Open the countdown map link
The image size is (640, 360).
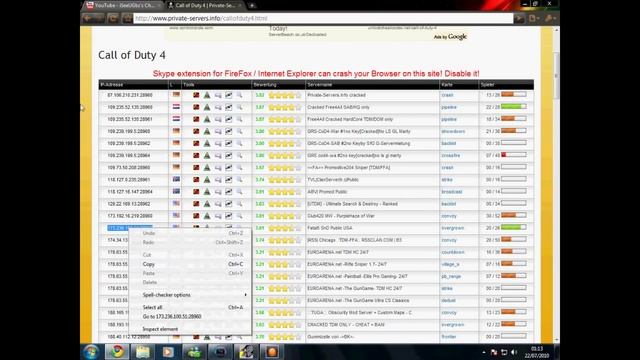pos(453,252)
